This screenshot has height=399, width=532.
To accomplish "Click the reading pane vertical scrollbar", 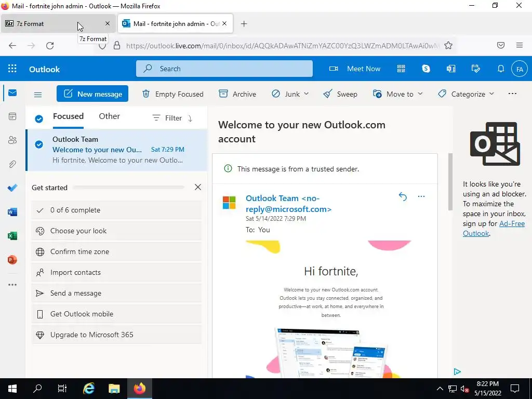I will (x=450, y=182).
